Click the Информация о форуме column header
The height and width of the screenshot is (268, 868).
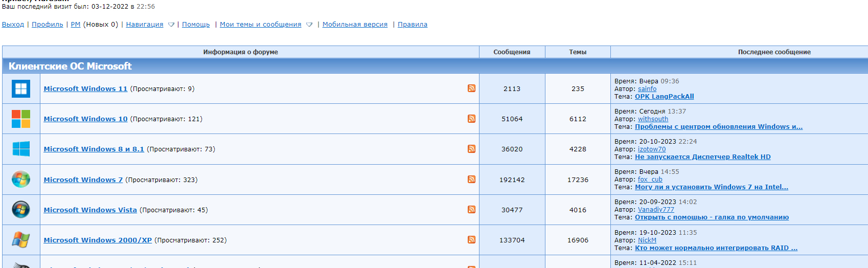241,52
